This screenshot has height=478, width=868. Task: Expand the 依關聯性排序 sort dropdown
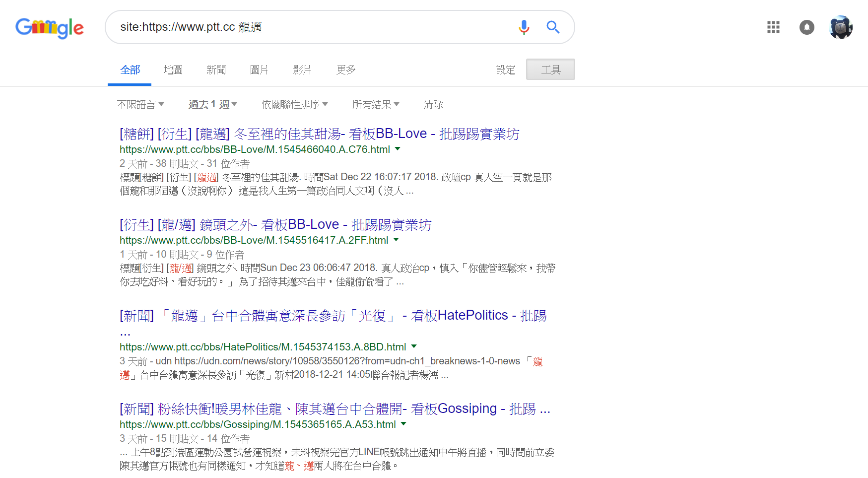(295, 105)
